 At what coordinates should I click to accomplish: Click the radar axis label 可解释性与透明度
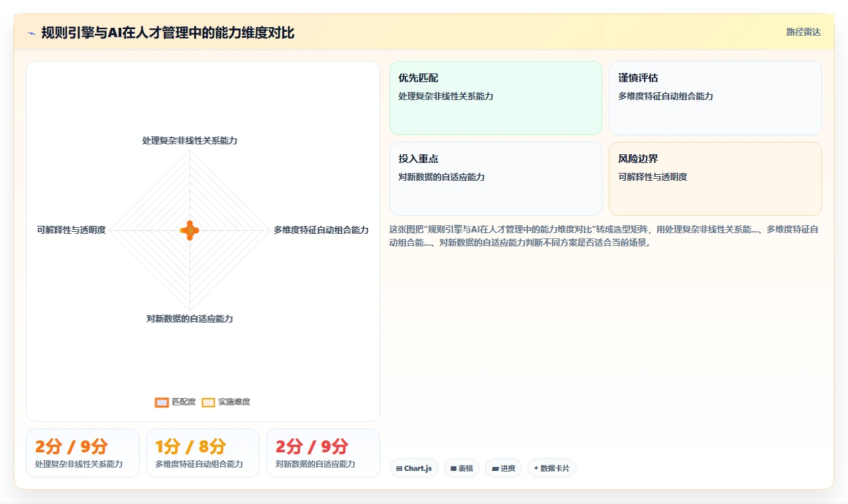pyautogui.click(x=72, y=230)
